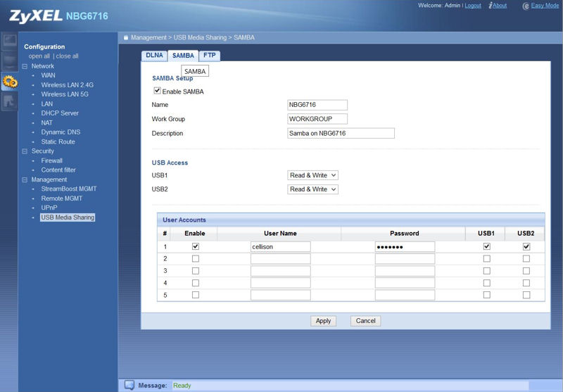563x392 pixels.
Task: Select the SAMBA tab
Action: 183,56
